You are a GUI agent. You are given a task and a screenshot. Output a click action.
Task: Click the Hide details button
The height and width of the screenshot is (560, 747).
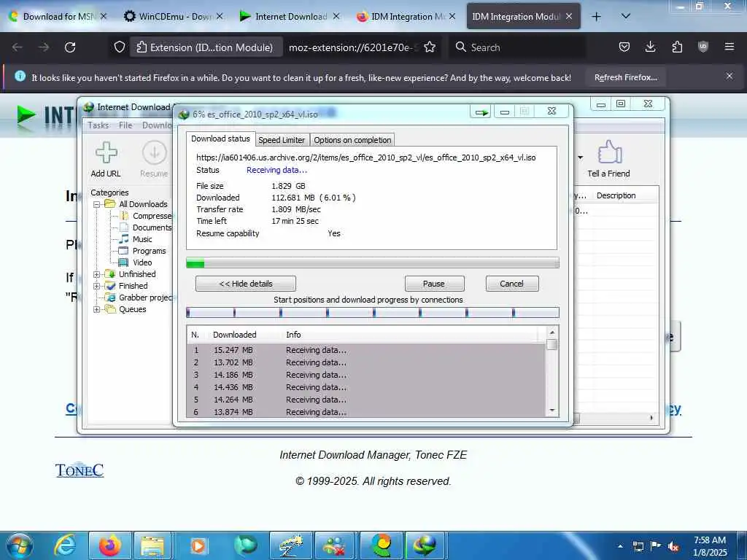point(245,284)
